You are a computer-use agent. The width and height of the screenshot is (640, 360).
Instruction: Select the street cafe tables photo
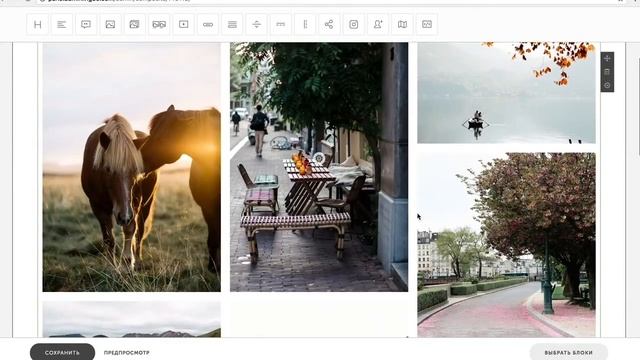tap(319, 167)
